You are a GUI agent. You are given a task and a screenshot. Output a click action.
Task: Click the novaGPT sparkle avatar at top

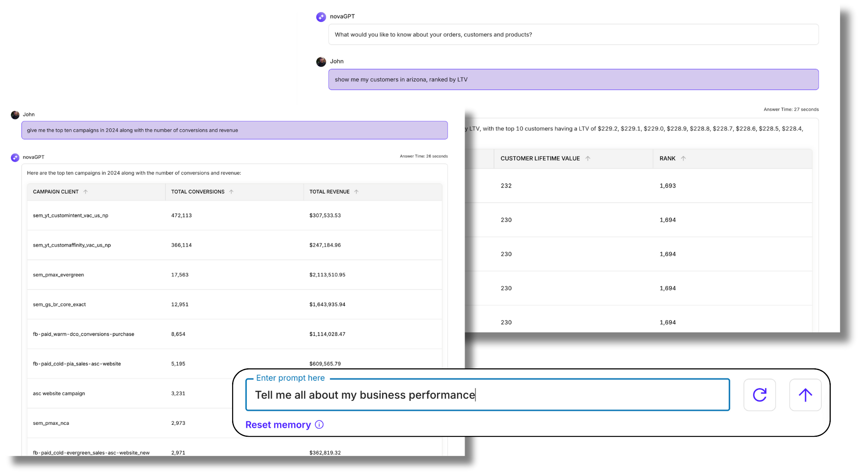[321, 17]
